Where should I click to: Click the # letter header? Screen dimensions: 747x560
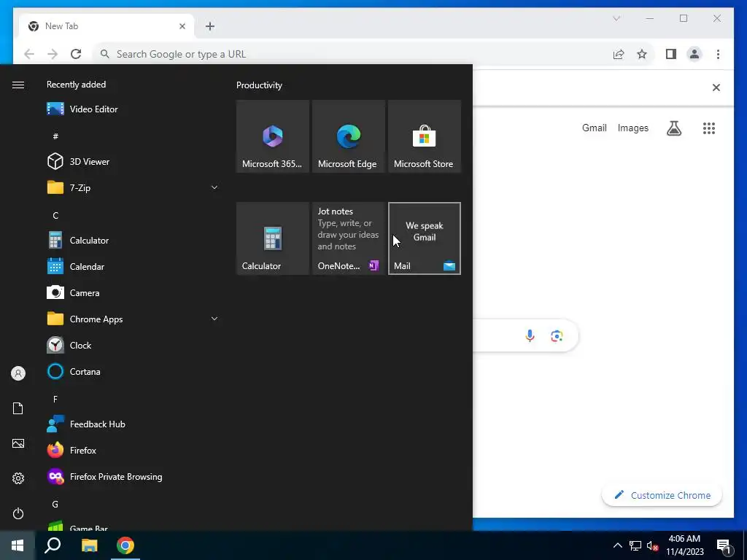55,136
